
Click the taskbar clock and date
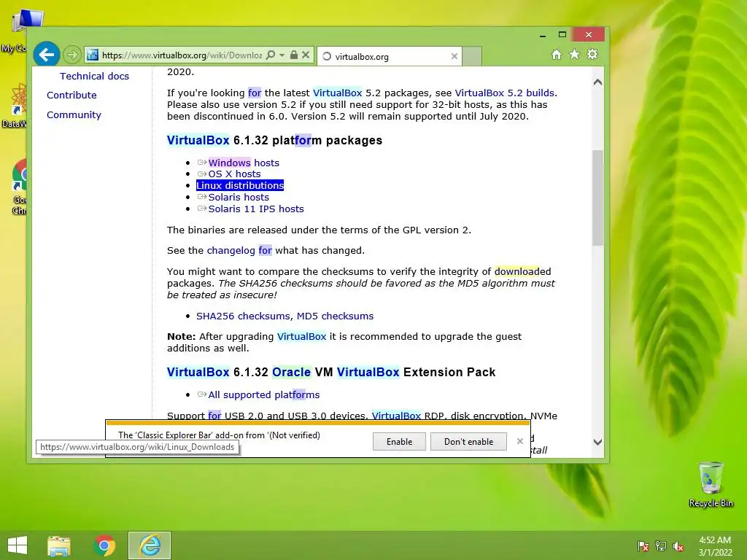(x=715, y=546)
